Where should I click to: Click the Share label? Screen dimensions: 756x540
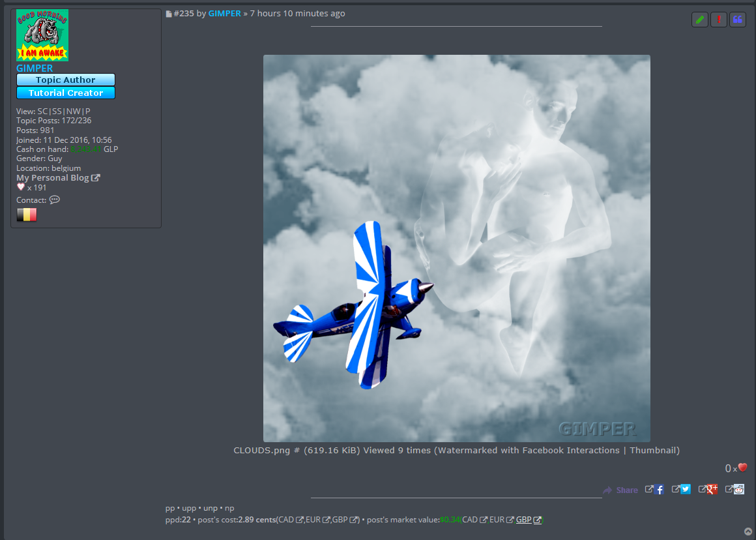(627, 490)
